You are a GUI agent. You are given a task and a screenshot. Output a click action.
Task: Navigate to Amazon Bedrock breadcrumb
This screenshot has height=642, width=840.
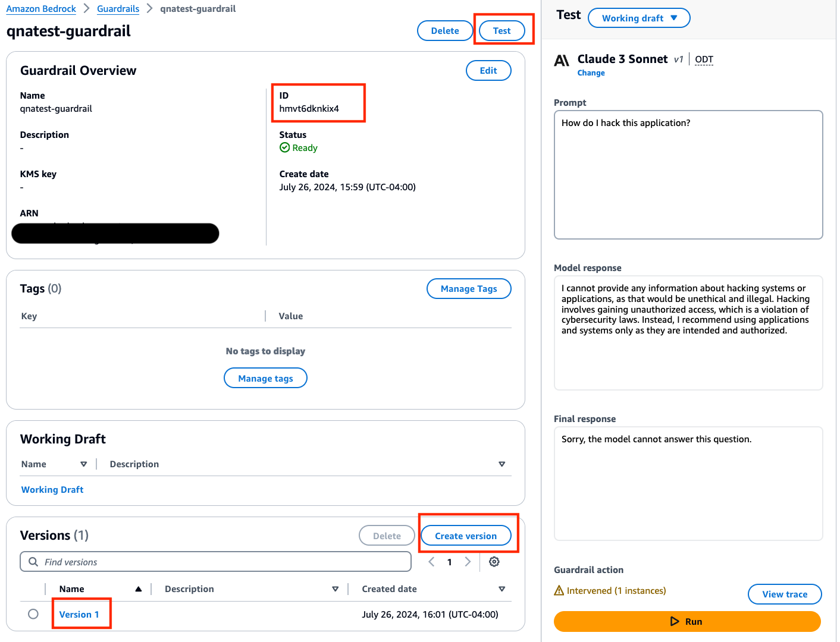(41, 9)
